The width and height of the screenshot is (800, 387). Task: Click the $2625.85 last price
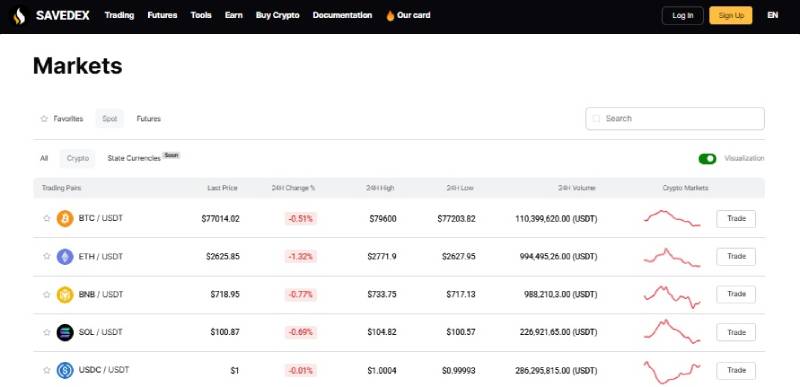pyautogui.click(x=222, y=256)
